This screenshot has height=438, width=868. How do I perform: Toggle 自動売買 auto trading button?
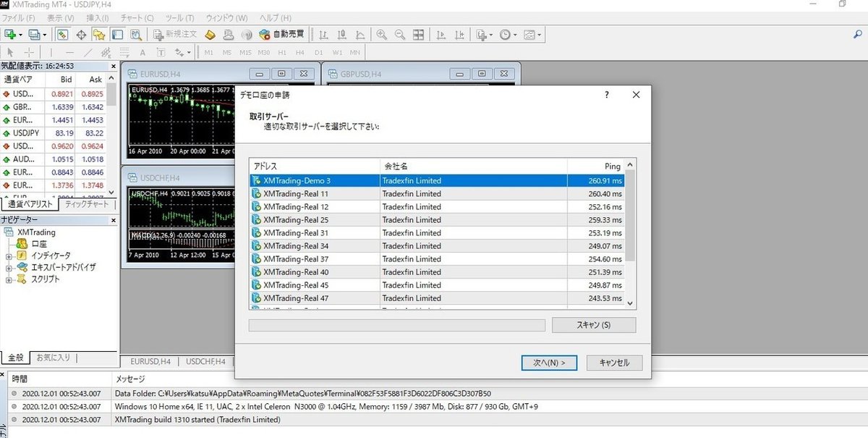(282, 34)
